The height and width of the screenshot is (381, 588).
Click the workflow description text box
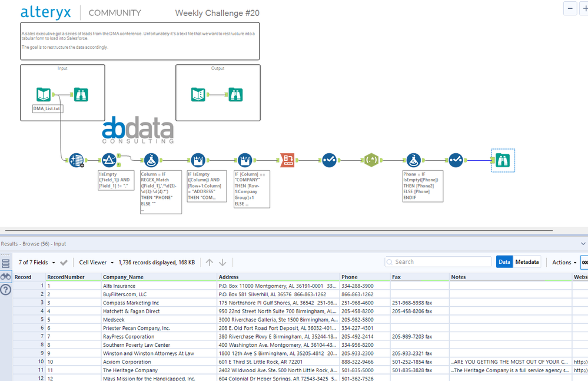click(x=140, y=41)
